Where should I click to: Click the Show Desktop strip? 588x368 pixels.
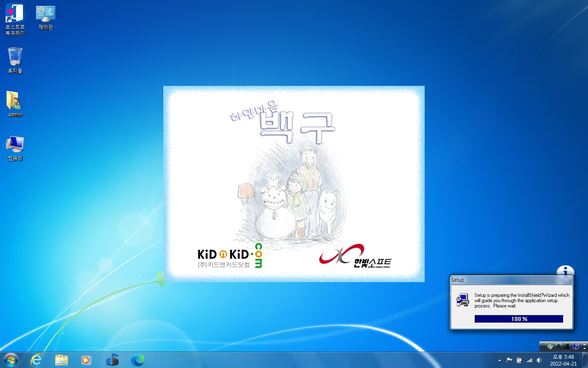(585, 360)
